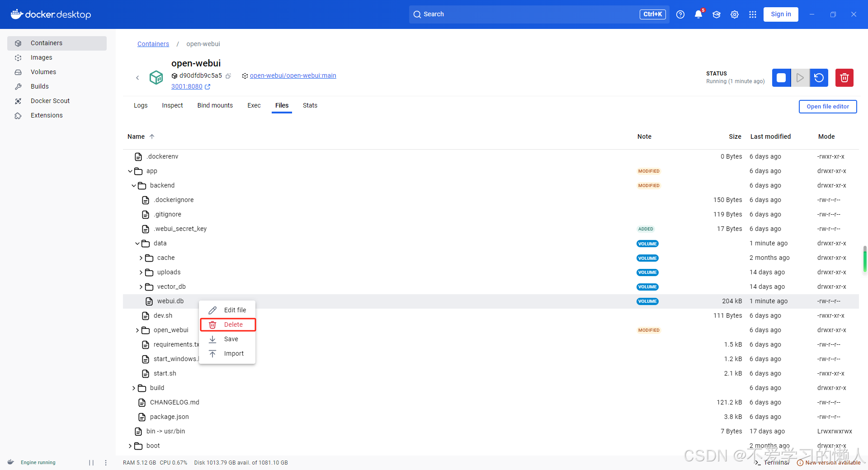Select the dev.sh file row
Viewport: 868px width, 470px height.
[491, 315]
